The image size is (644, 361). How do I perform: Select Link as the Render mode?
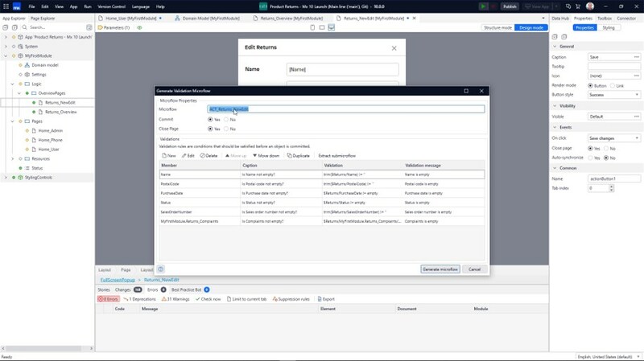(x=611, y=85)
